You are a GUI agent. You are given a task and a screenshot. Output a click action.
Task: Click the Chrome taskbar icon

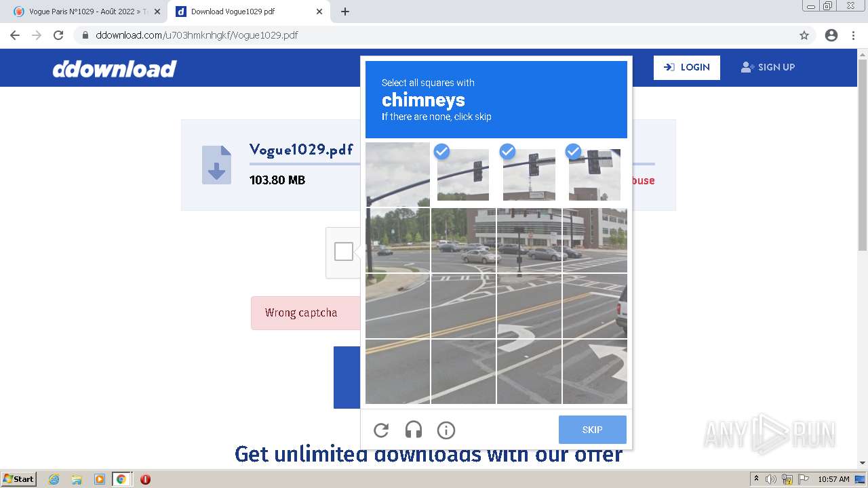(x=121, y=479)
